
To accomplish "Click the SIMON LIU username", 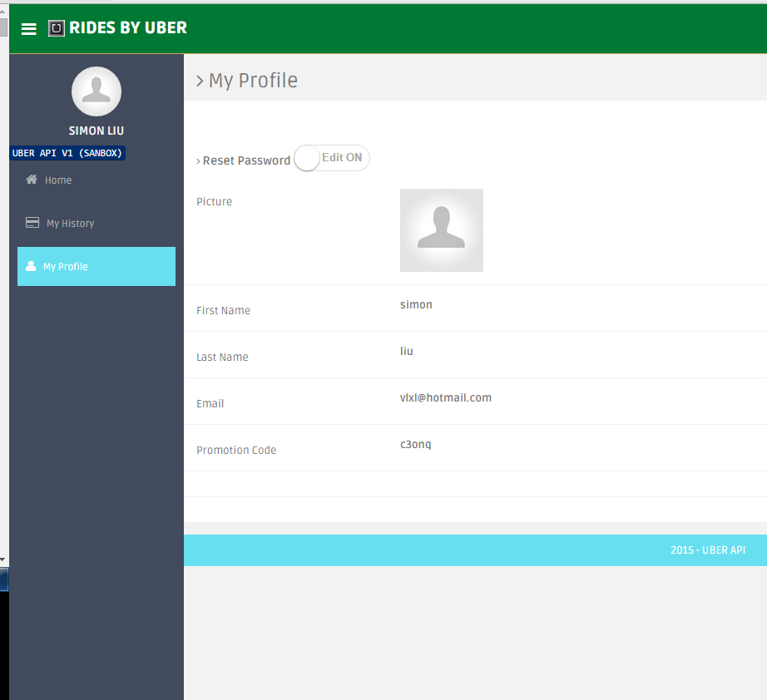I will coord(96,131).
